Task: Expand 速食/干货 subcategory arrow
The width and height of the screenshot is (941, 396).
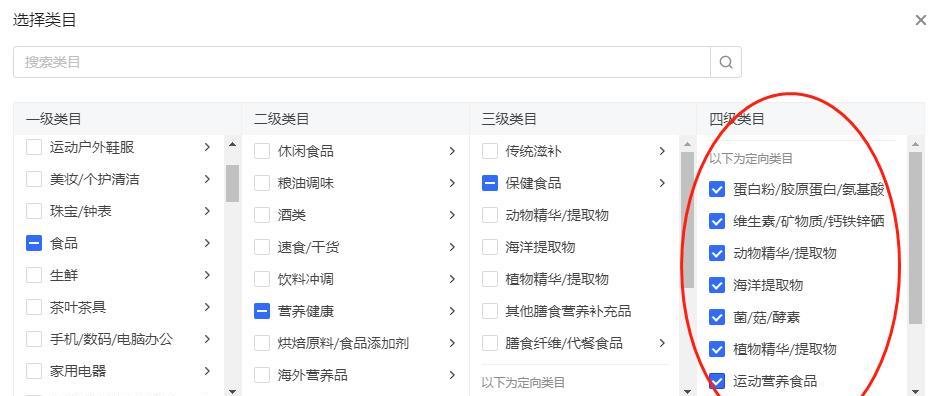Action: pos(452,247)
